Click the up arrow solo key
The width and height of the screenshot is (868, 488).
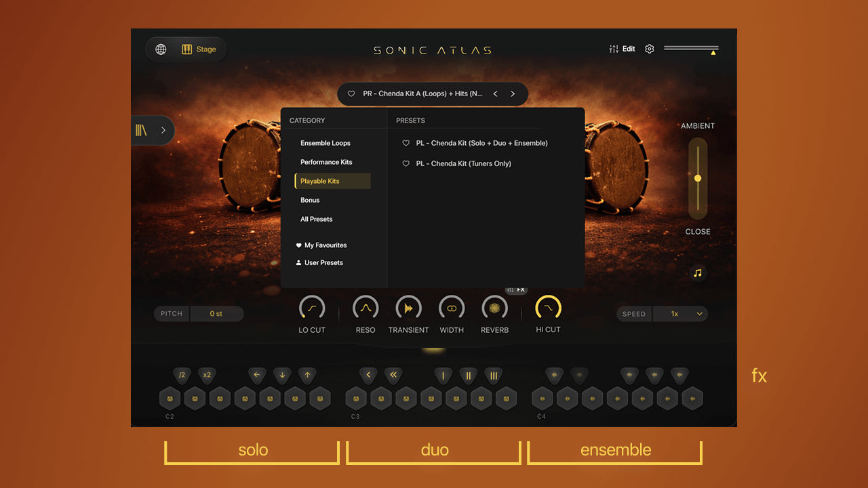pyautogui.click(x=307, y=375)
